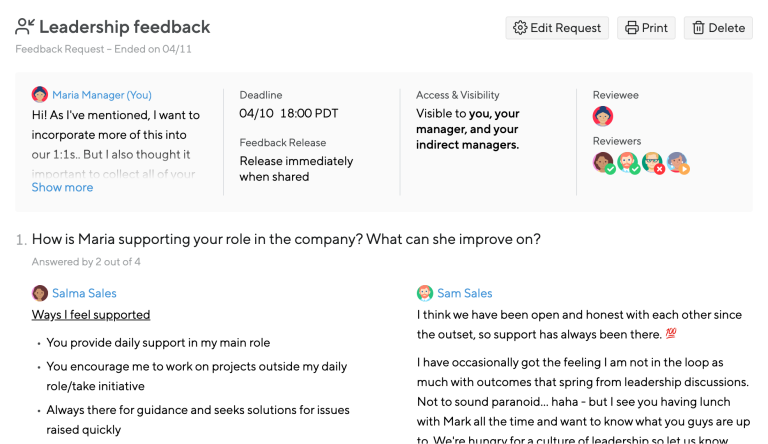Click the printer icon in Print
Viewport: 768px width, 444px height.
632,28
